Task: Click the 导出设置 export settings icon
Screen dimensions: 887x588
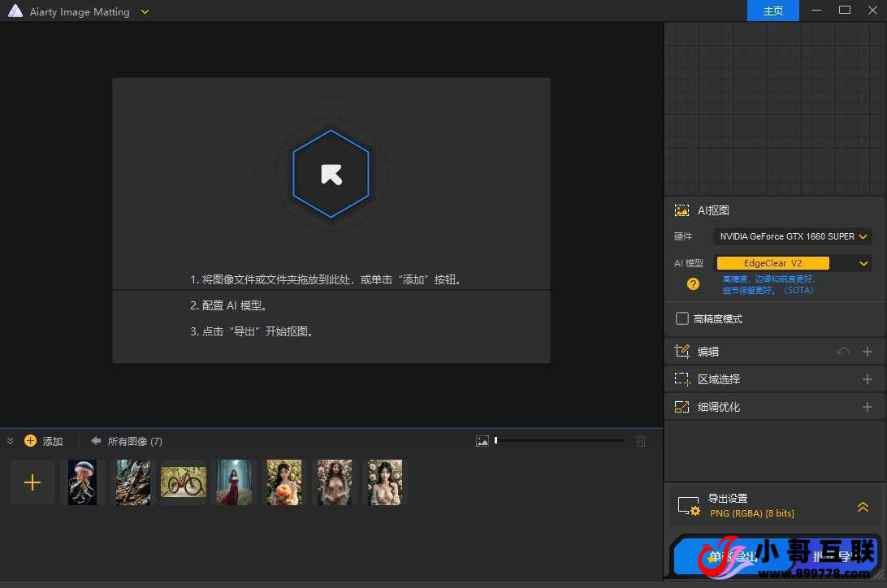Action: tap(688, 506)
